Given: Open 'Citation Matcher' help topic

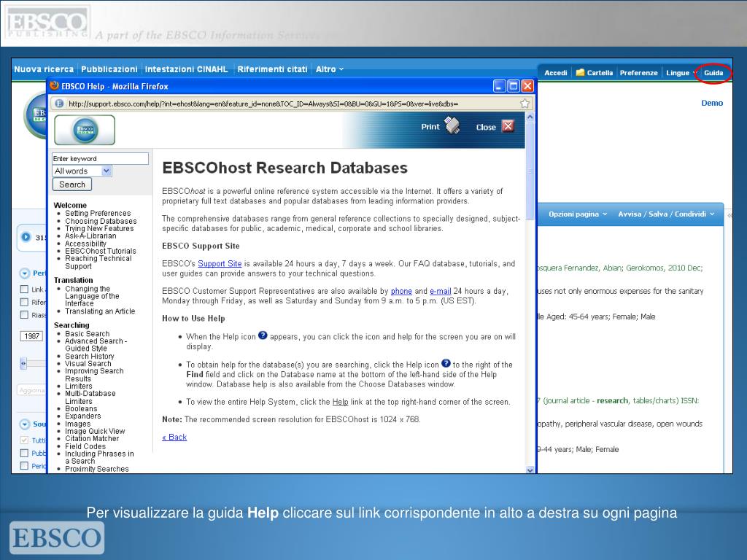Looking at the screenshot, I should click(x=92, y=438).
